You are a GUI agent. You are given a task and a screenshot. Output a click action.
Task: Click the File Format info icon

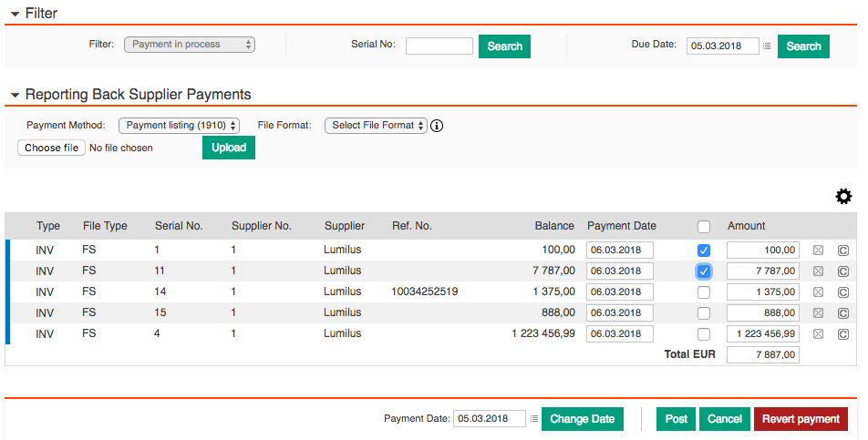coord(437,126)
